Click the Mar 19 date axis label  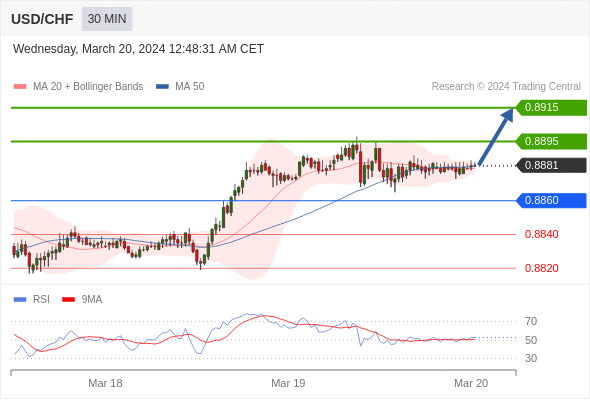point(288,383)
